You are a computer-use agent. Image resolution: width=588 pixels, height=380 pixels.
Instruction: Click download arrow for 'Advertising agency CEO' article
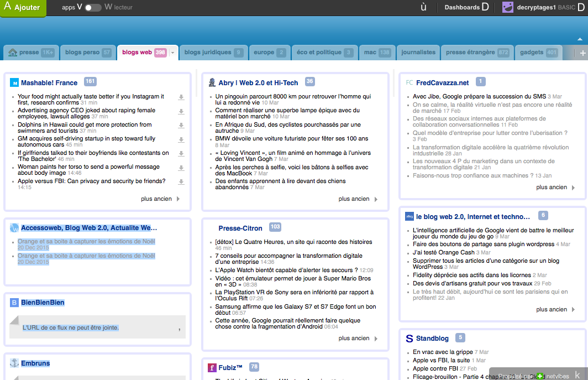[181, 112]
